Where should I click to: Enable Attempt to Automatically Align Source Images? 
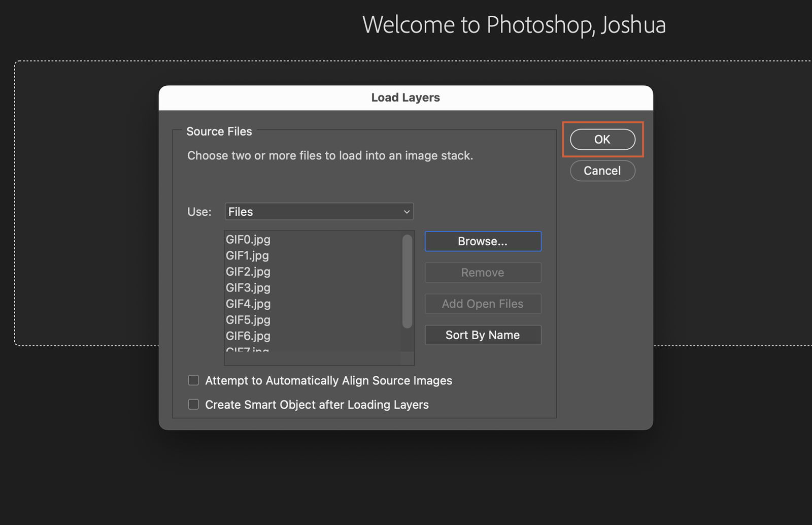(193, 380)
